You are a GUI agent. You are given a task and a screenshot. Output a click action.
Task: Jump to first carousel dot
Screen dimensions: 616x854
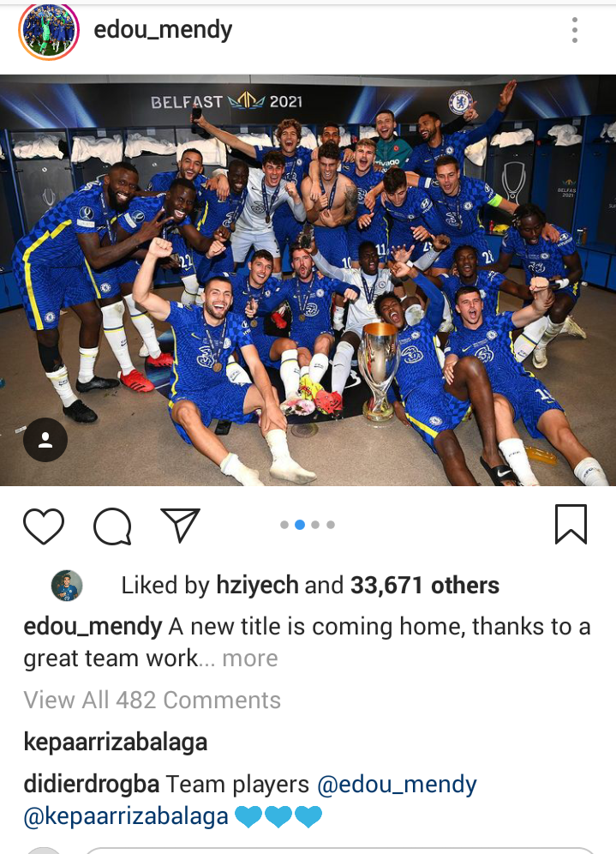284,525
